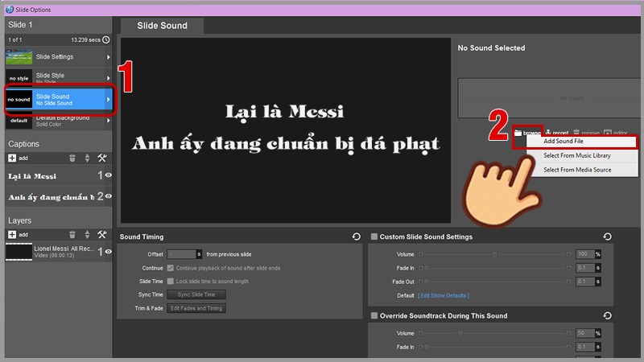This screenshot has width=644, height=362.
Task: Click the Slide Settings thumbnail image
Action: tap(19, 57)
